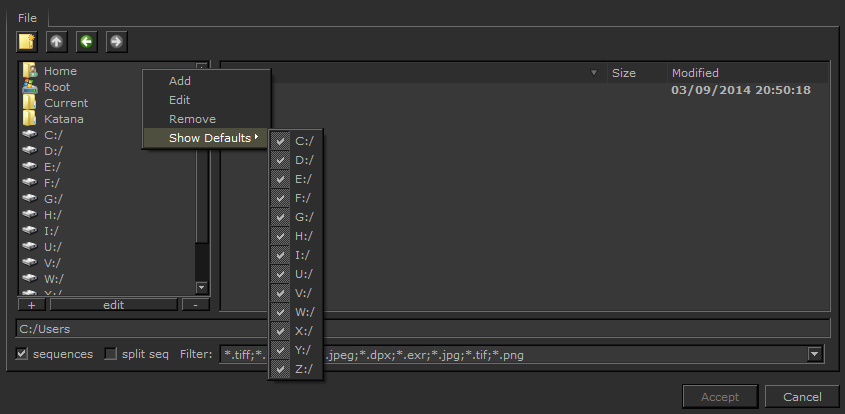Open the Filter dropdown arrow

tap(815, 354)
